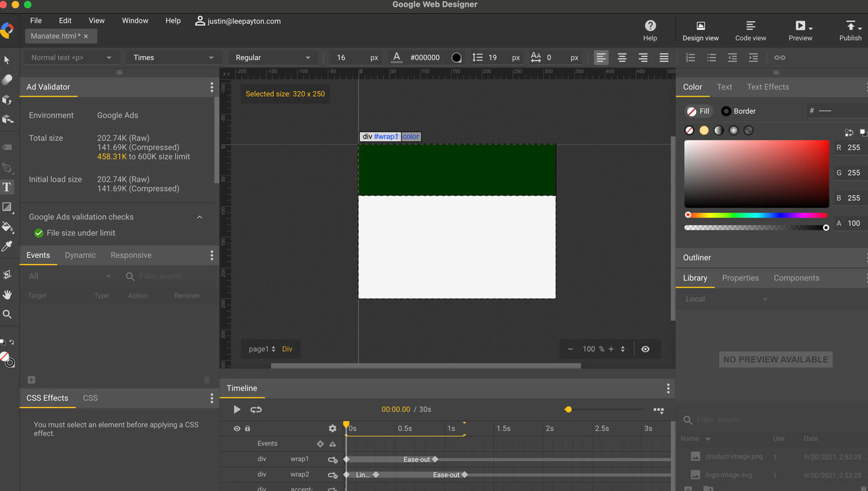Play the timeline animation

[x=237, y=410]
